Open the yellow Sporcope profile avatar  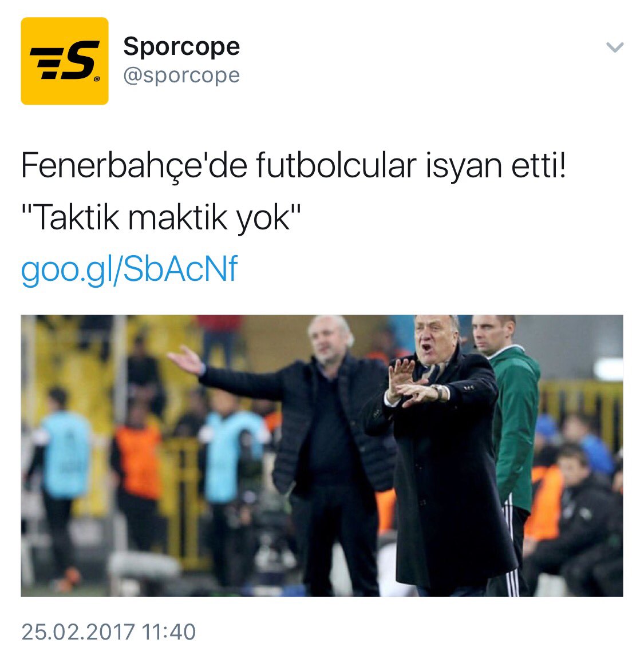coord(64,61)
